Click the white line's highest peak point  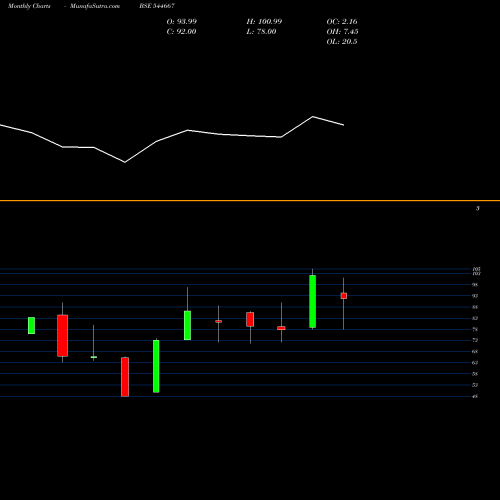pos(313,116)
